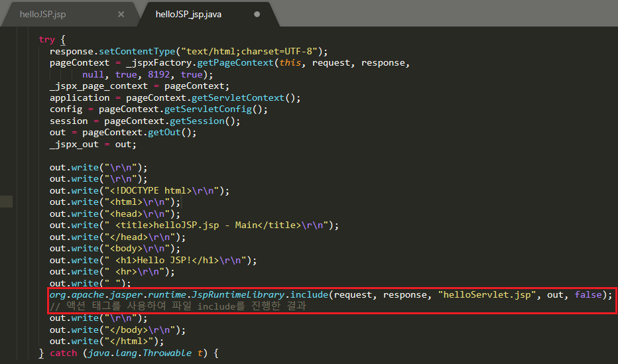Click the number 8192

tap(158, 74)
